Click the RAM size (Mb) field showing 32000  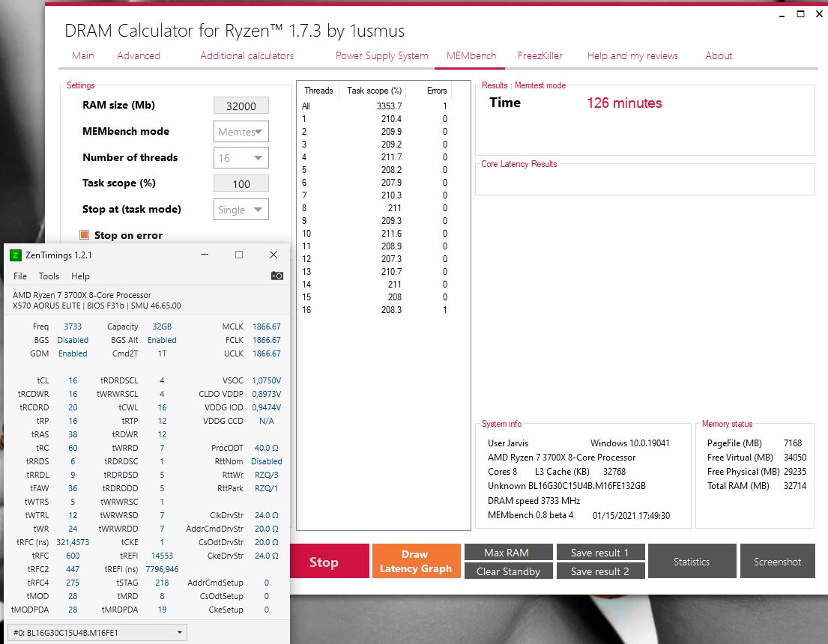click(241, 106)
